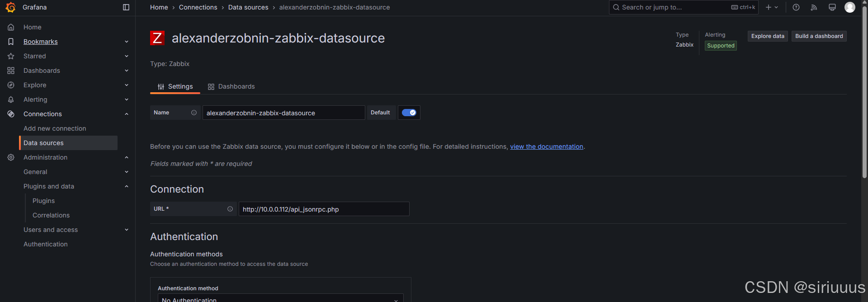The height and width of the screenshot is (302, 868).
Task: Open the help question mark icon
Action: click(796, 7)
